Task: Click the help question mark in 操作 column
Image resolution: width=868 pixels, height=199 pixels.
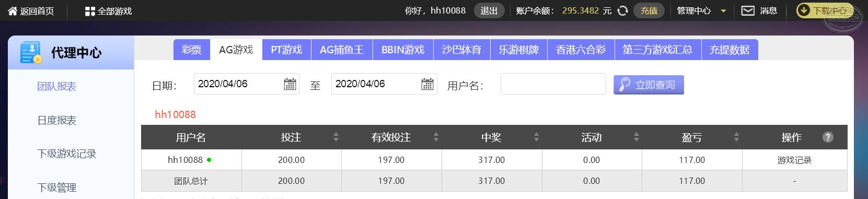Action: 827,137
